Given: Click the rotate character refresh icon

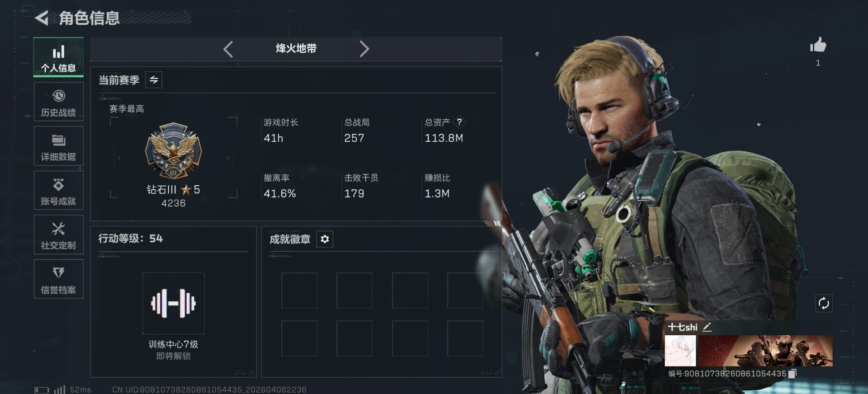Looking at the screenshot, I should (824, 303).
